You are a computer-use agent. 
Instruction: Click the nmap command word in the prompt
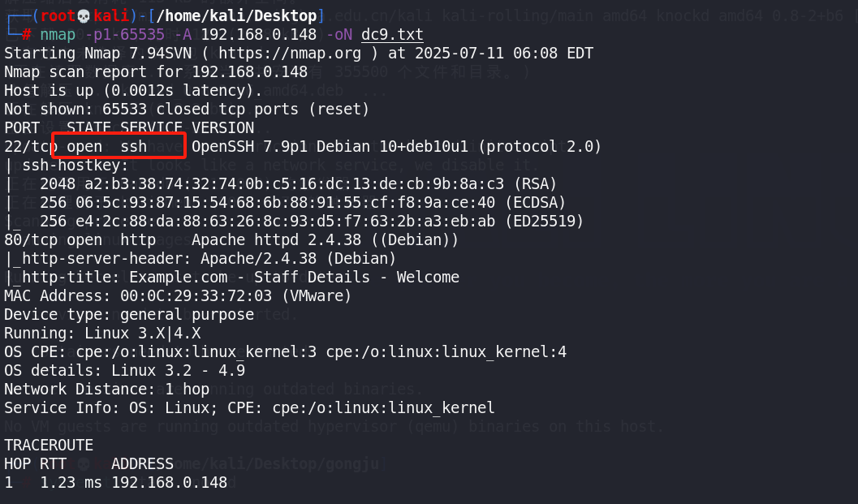click(58, 34)
